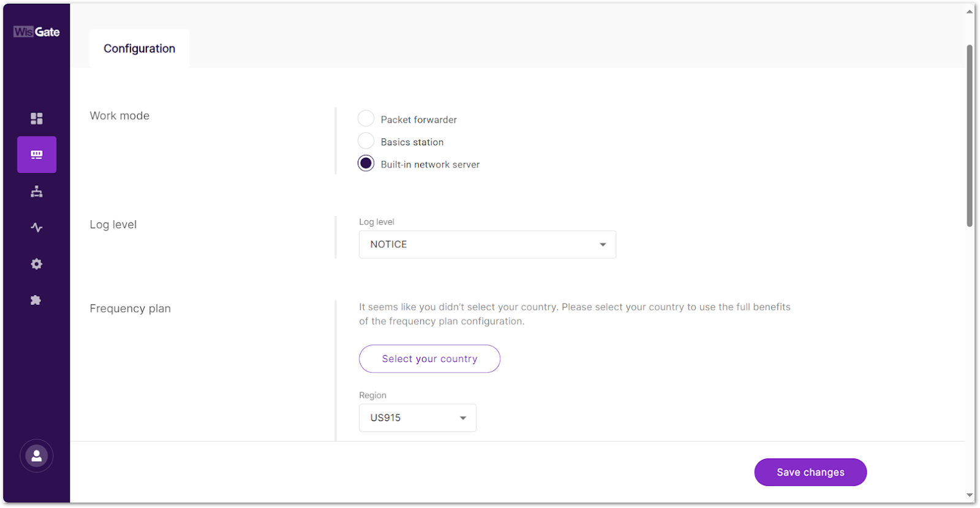
Task: Click the Log level dropdown arrow
Action: (603, 245)
